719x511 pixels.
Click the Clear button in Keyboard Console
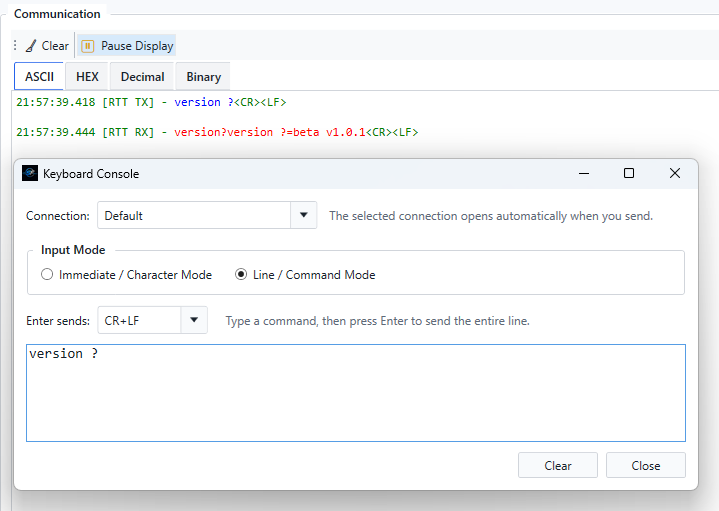click(558, 465)
